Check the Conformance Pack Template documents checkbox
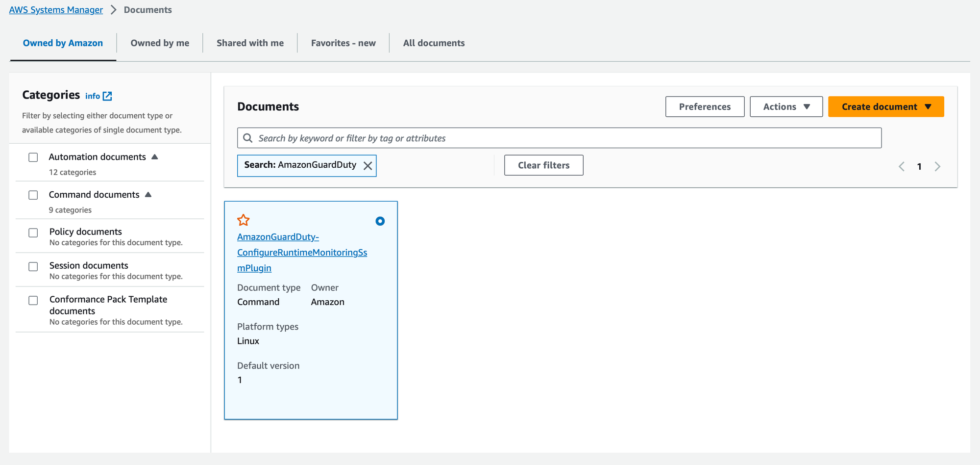The height and width of the screenshot is (465, 980). 33,301
